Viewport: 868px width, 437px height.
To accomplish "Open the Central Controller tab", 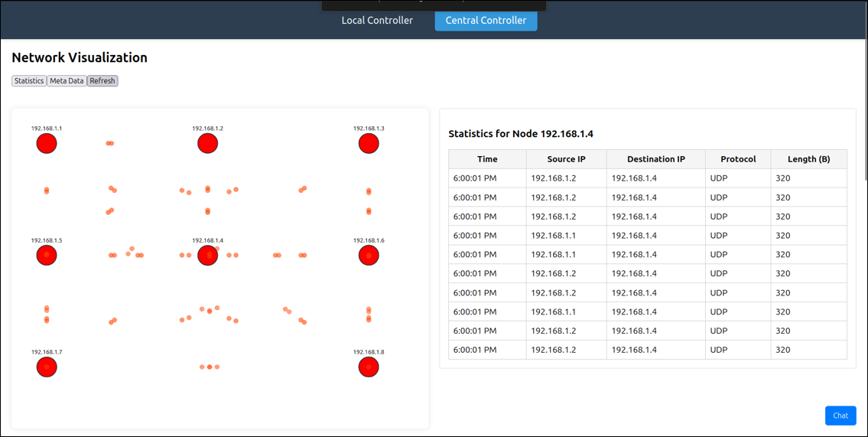I will pos(486,21).
